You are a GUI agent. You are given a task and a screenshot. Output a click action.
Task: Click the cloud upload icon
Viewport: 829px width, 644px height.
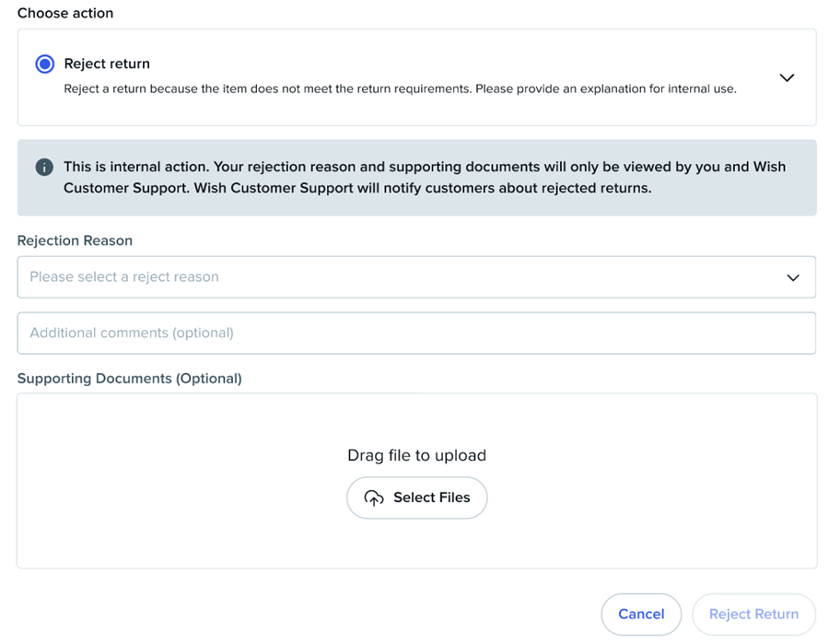pos(374,498)
